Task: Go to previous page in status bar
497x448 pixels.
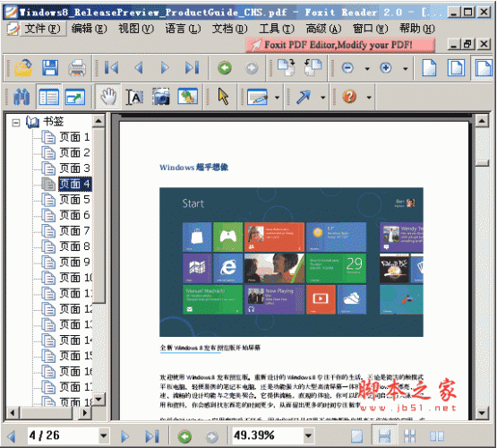Action: pos(12,436)
